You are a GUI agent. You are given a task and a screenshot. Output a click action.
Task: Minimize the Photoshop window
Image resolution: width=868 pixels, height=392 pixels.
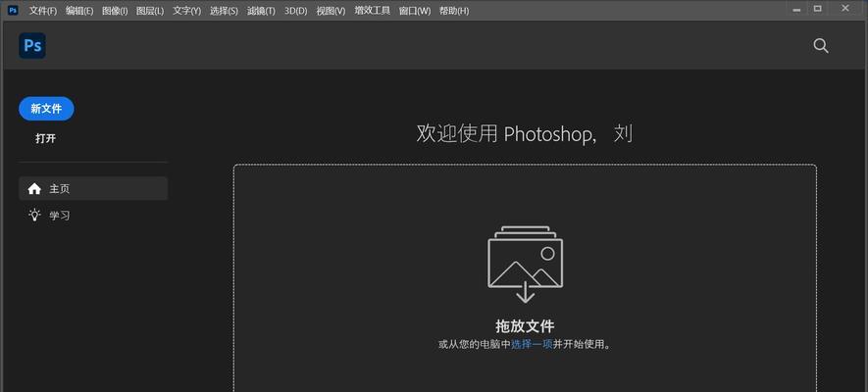796,9
